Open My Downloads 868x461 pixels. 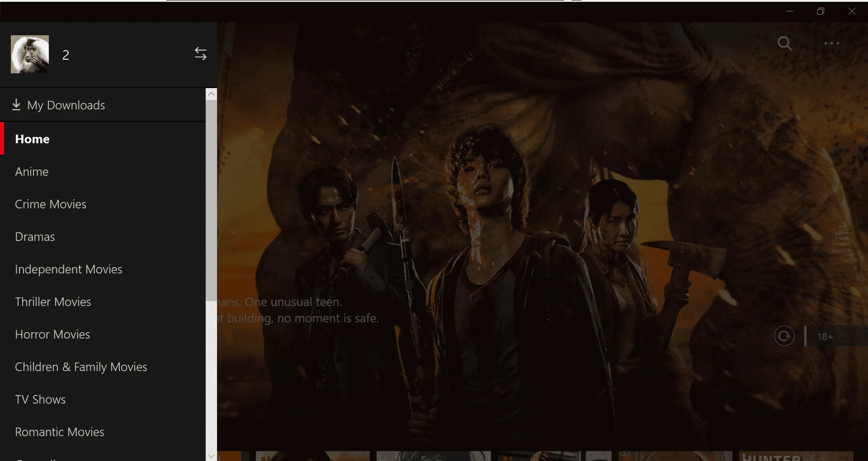click(103, 105)
